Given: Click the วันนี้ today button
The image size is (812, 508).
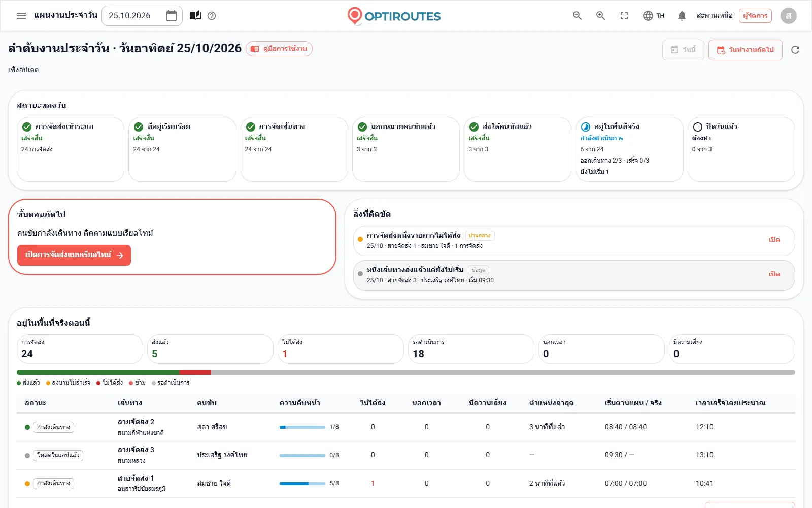Looking at the screenshot, I should tap(683, 50).
